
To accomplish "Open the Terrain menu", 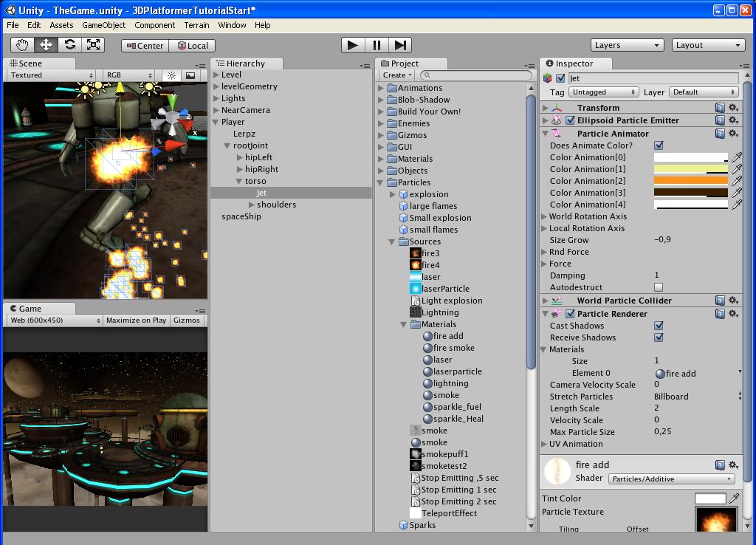I will (x=196, y=25).
